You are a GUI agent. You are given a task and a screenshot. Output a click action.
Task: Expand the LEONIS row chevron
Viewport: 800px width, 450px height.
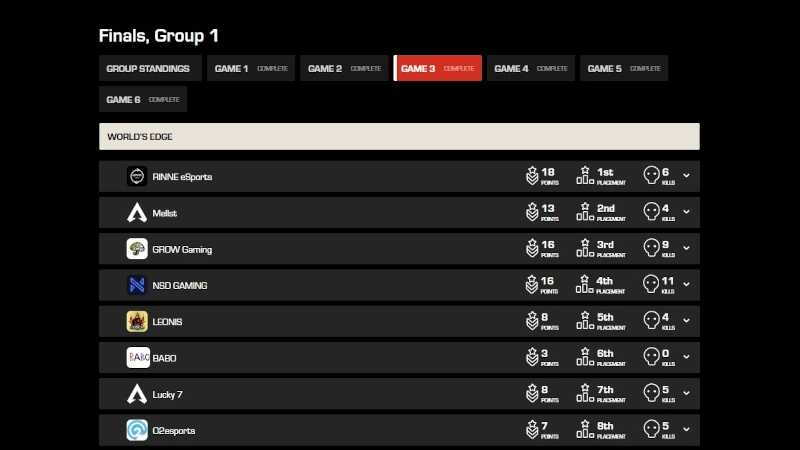[x=686, y=320]
